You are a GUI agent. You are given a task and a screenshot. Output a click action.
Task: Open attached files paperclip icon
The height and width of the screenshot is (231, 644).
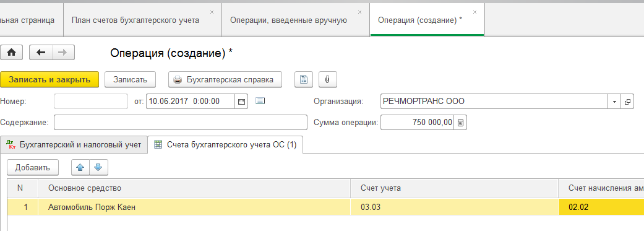pyautogui.click(x=328, y=79)
